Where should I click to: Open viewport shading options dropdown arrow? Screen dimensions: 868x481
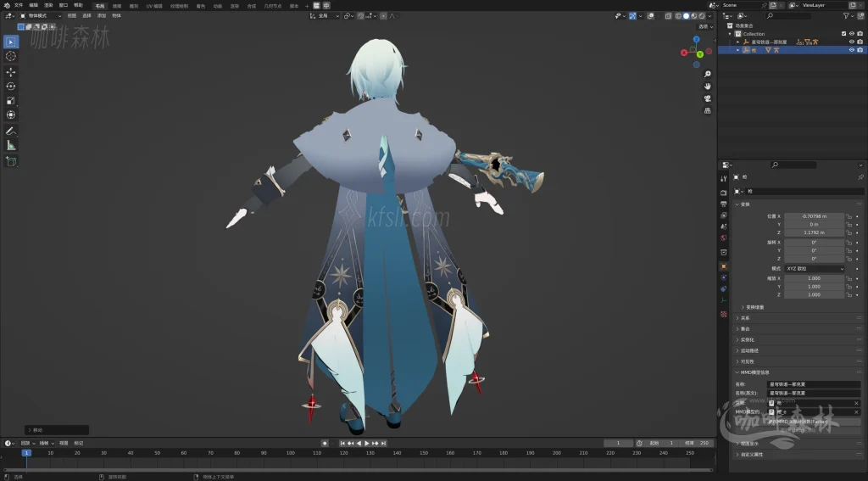(709, 16)
